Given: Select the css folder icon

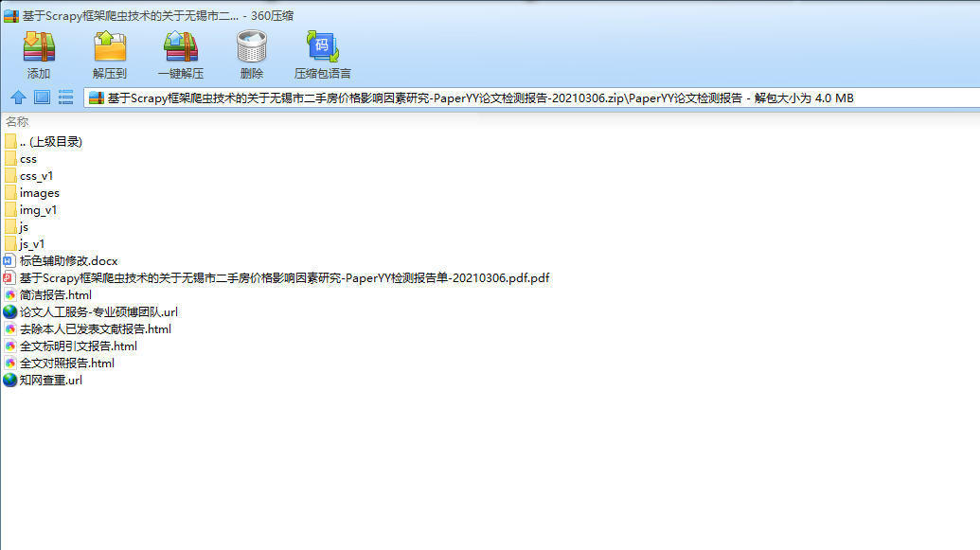Looking at the screenshot, I should coord(10,159).
